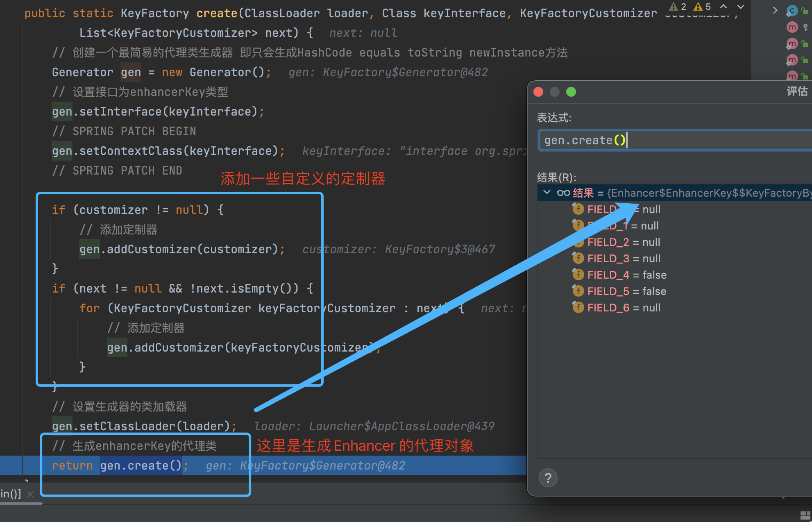
Task: Go to previous highlighted problem arrow
Action: click(x=724, y=7)
